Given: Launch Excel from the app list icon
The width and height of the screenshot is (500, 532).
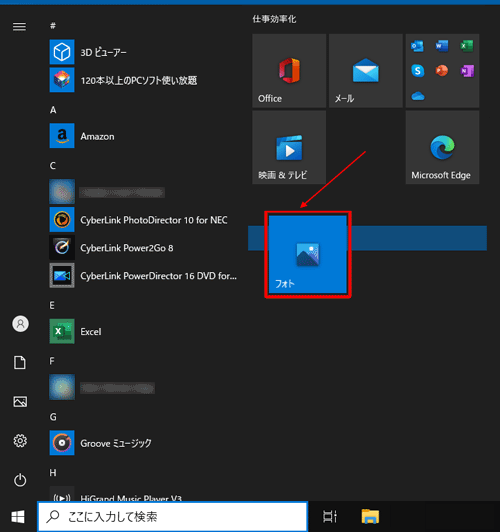Looking at the screenshot, I should pyautogui.click(x=62, y=331).
